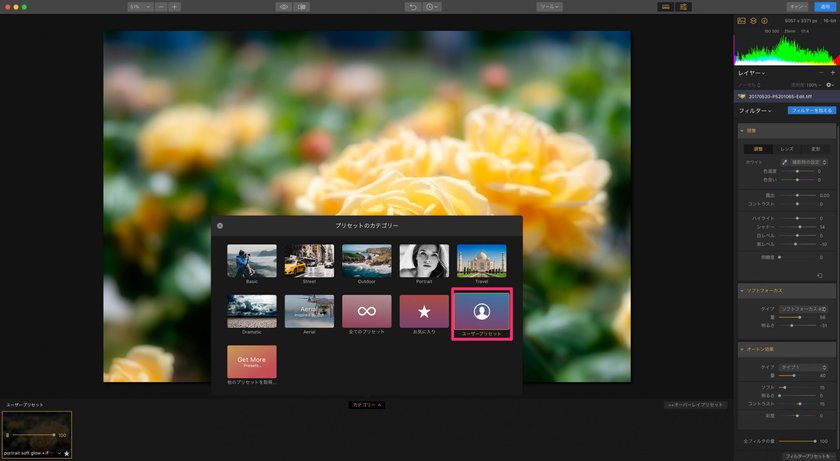Click the zoom out minus button
Screen dimensions: 840x461
tap(161, 7)
